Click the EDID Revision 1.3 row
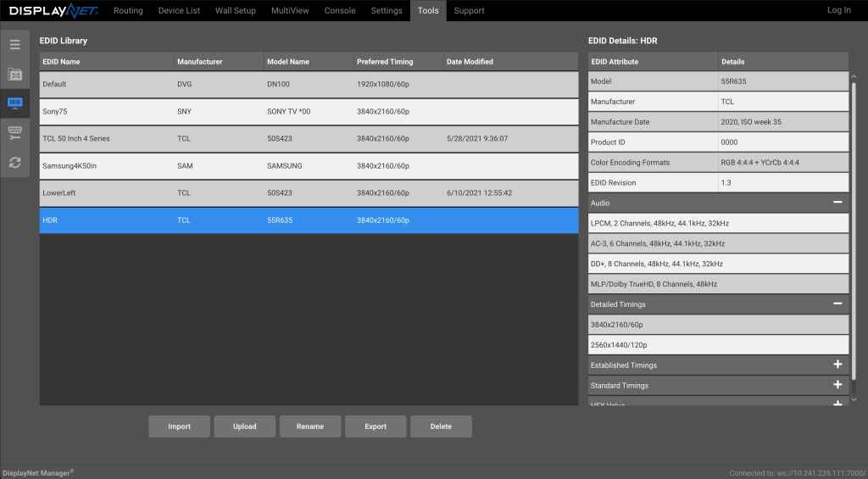Image resolution: width=868 pixels, height=479 pixels. [718, 182]
